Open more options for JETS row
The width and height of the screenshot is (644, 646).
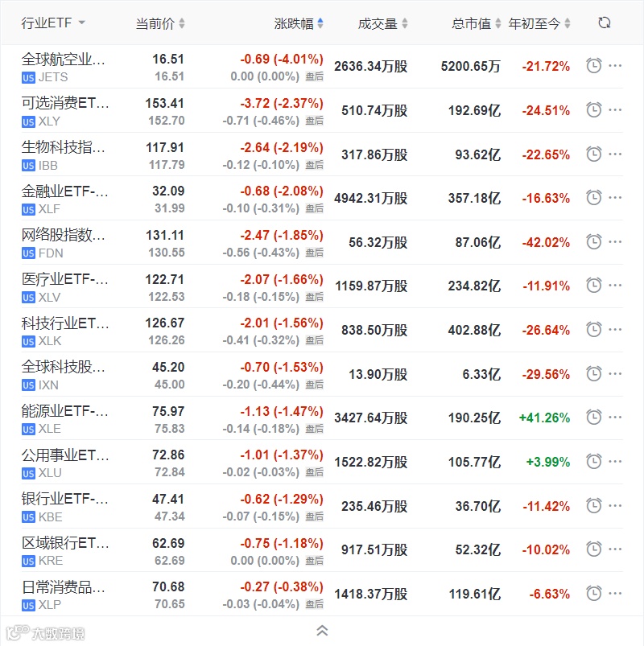[615, 65]
